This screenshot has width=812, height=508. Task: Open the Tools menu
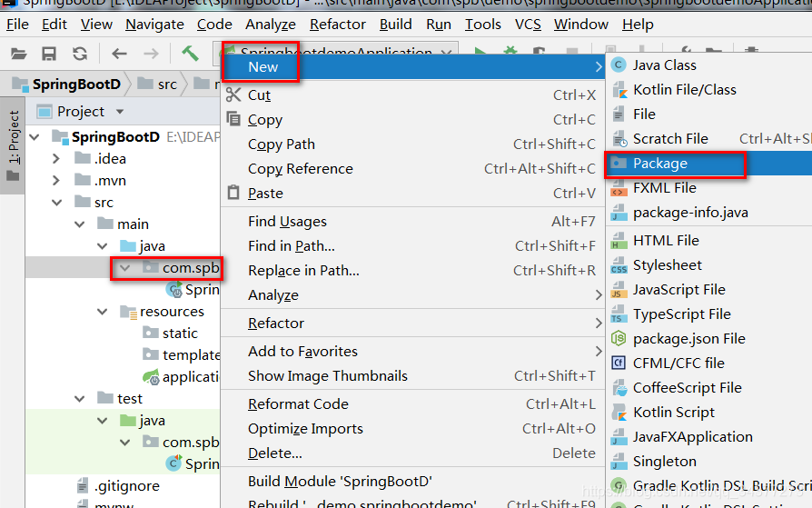click(x=482, y=25)
